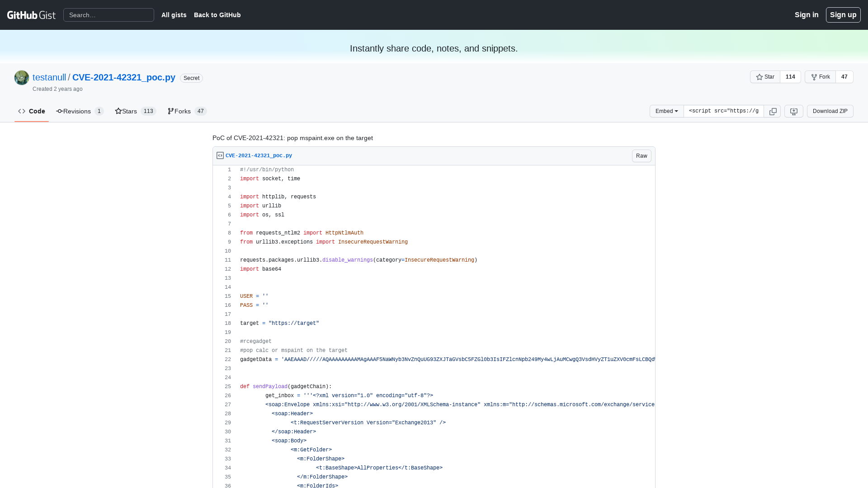868x488 pixels.
Task: Open testanull's profile link
Action: click(x=49, y=77)
